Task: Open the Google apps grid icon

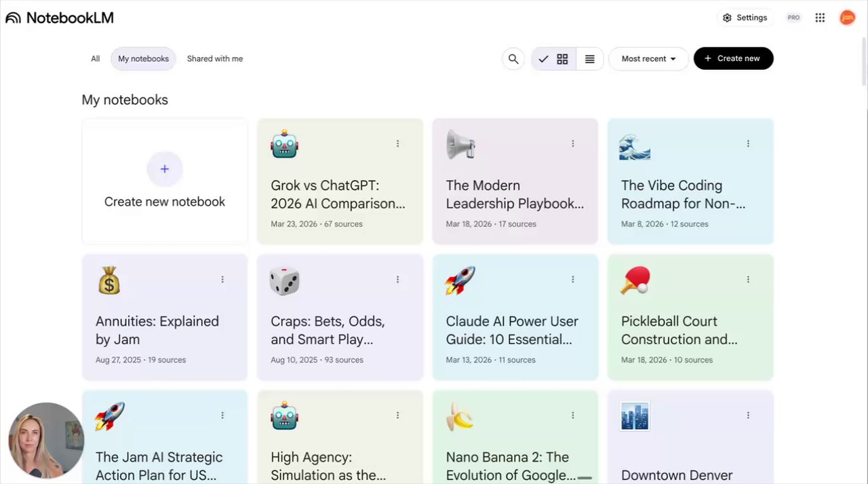Action: pos(820,18)
